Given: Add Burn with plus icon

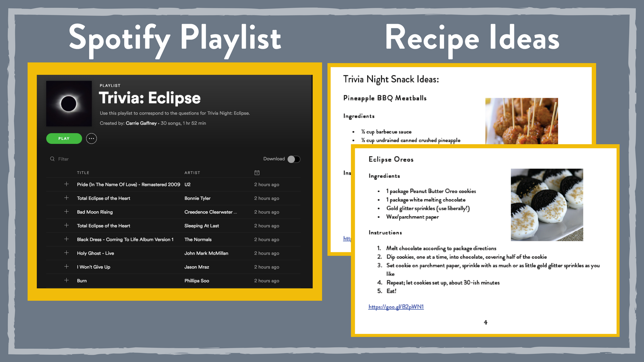Looking at the screenshot, I should pos(66,280).
